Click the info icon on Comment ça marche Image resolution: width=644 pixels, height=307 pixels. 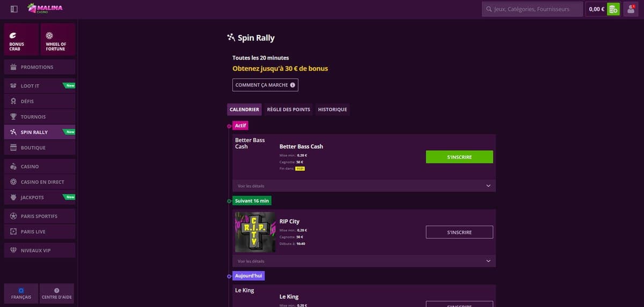(x=292, y=85)
